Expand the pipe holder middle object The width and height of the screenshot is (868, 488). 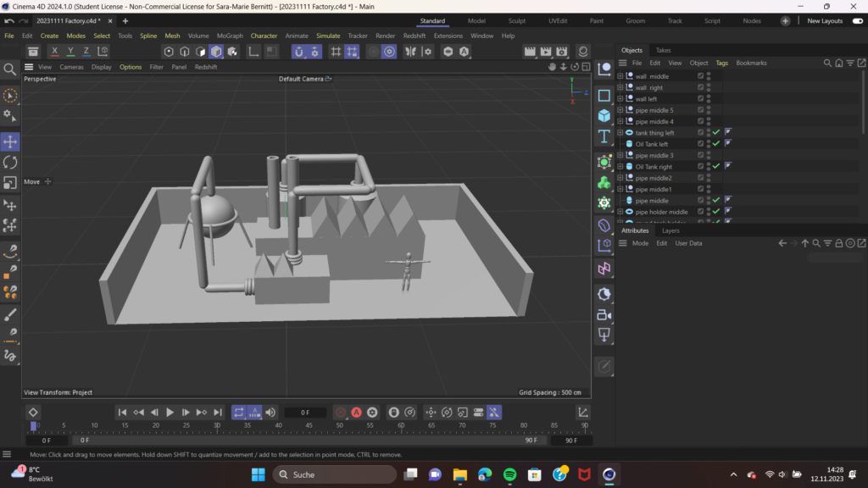click(x=620, y=212)
